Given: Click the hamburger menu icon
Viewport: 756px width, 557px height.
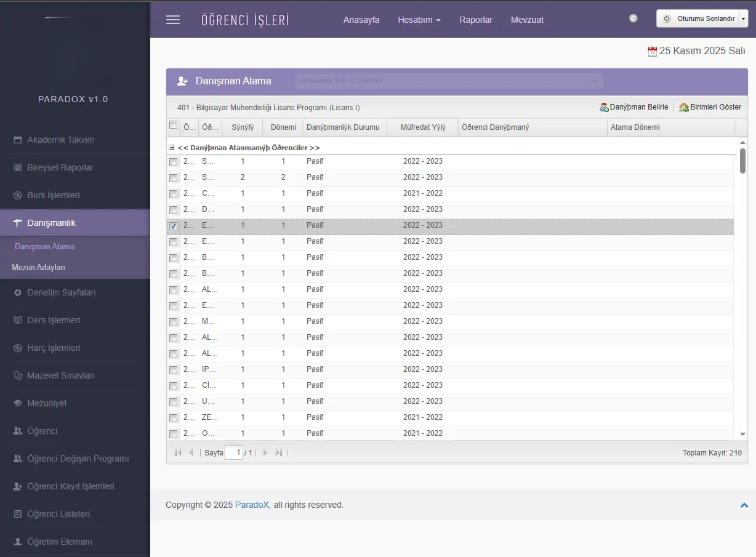Looking at the screenshot, I should (173, 20).
